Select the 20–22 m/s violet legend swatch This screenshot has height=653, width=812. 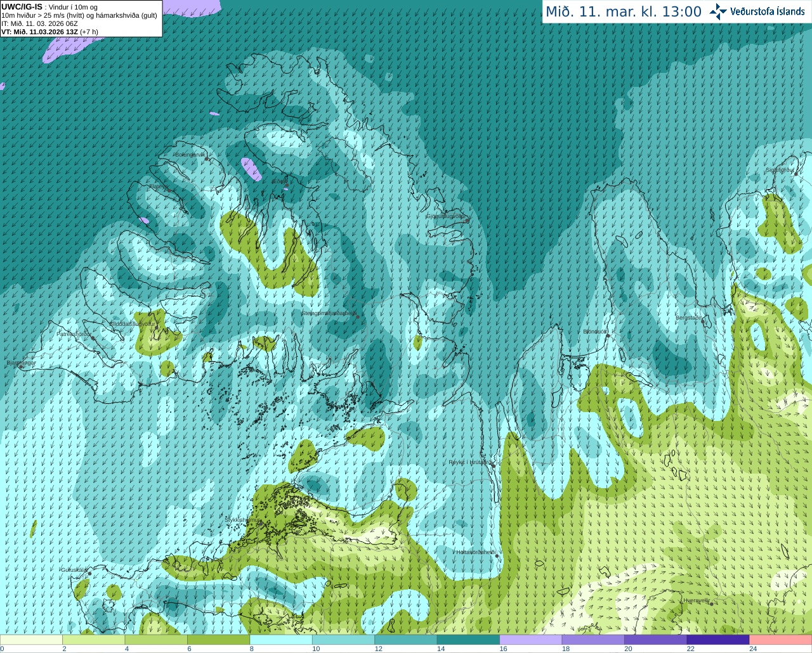click(657, 640)
